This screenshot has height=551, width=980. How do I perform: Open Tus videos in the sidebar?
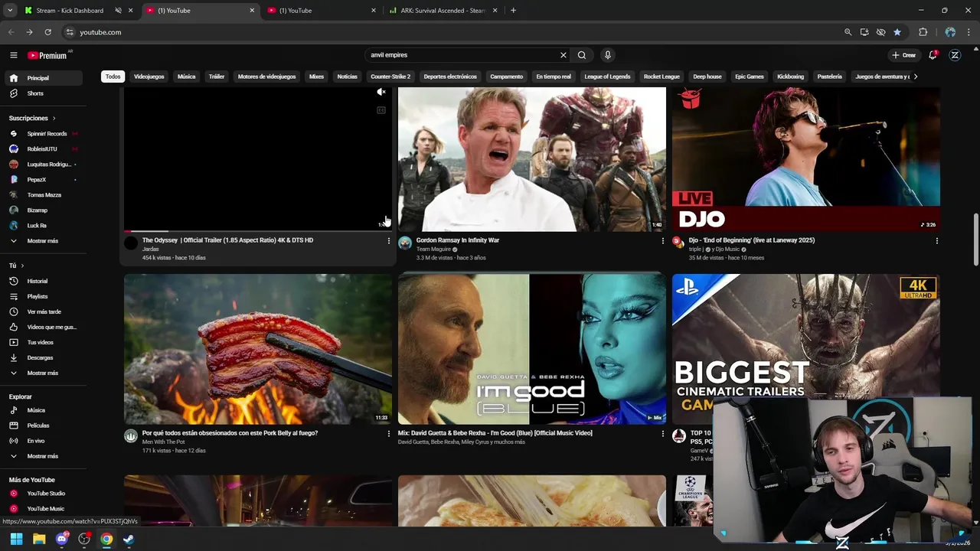coord(43,342)
